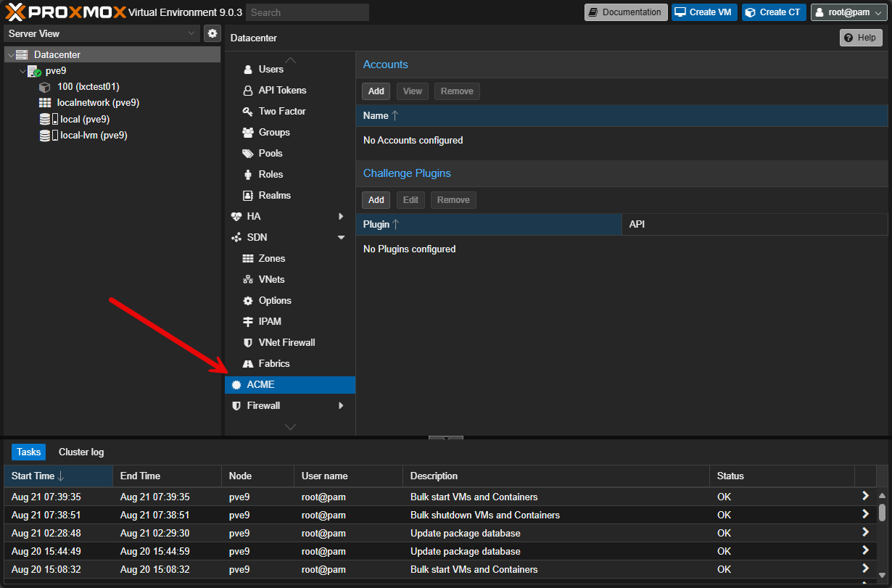The height and width of the screenshot is (588, 892).
Task: Click the Create VM button
Action: tap(703, 12)
